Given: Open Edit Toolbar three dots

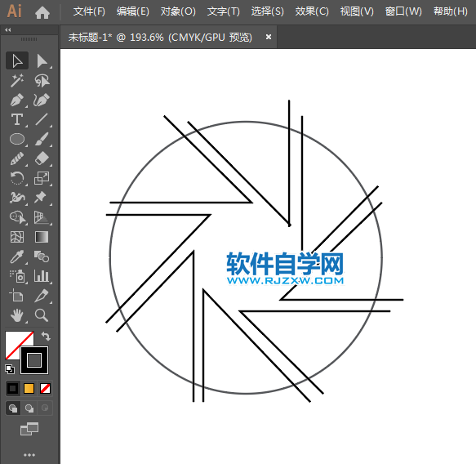Looking at the screenshot, I should click(29, 455).
